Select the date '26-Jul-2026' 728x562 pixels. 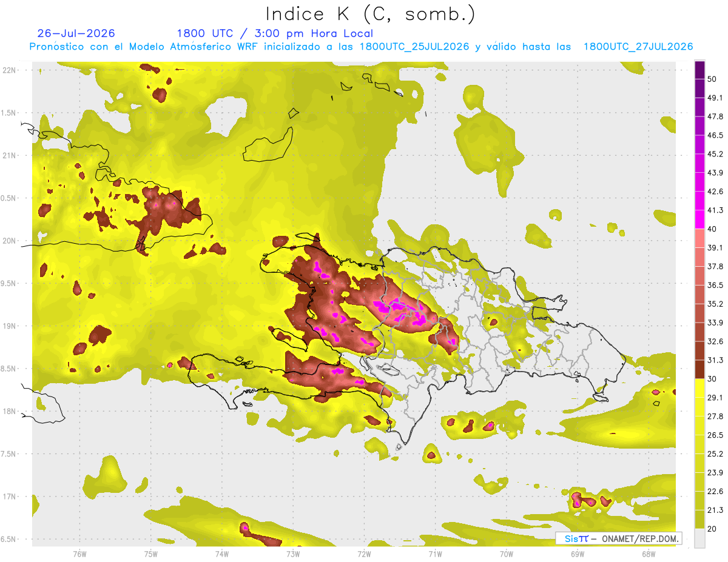76,33
